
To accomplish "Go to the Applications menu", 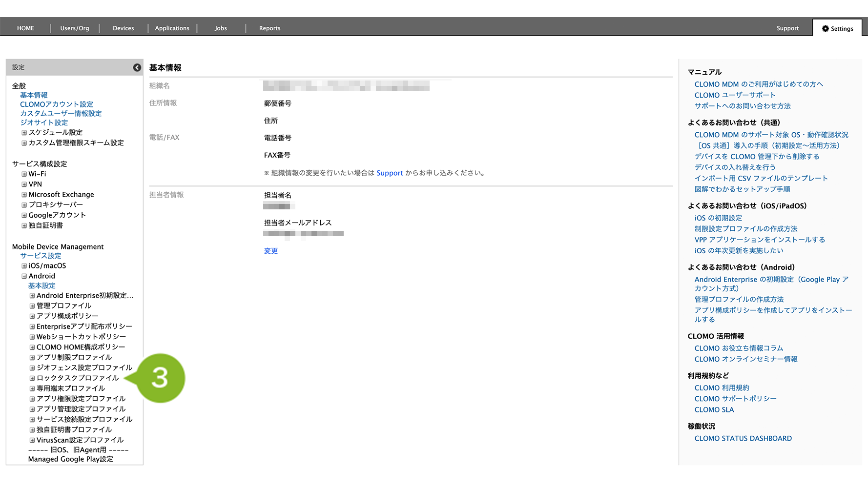I will coord(172,28).
